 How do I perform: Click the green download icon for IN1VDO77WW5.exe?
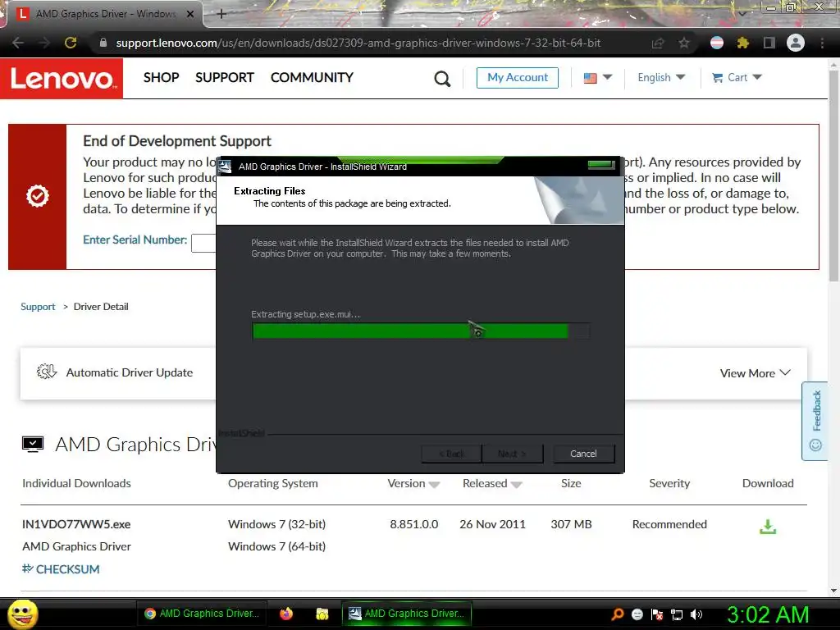point(768,527)
